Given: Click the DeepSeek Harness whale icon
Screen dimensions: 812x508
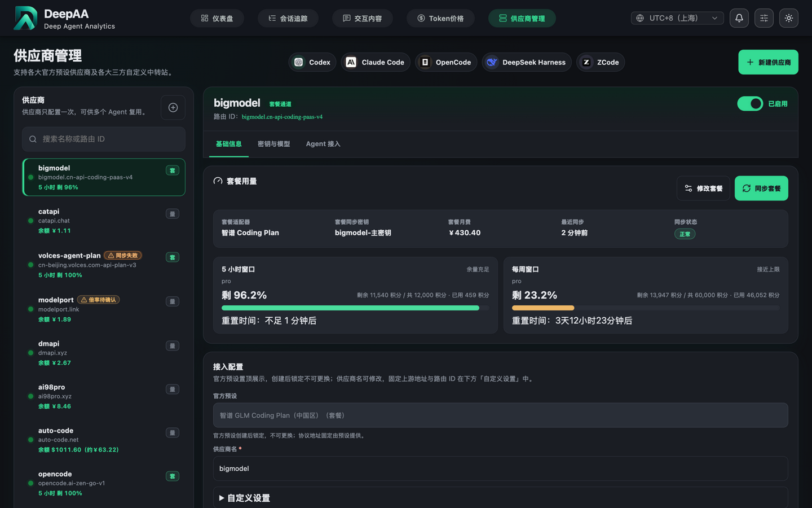Looking at the screenshot, I should [492, 62].
